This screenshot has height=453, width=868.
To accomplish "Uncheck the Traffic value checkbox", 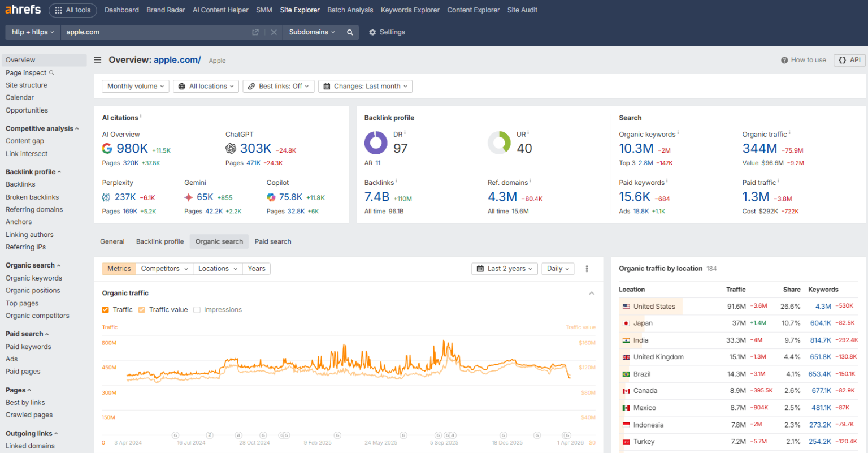I will click(142, 310).
